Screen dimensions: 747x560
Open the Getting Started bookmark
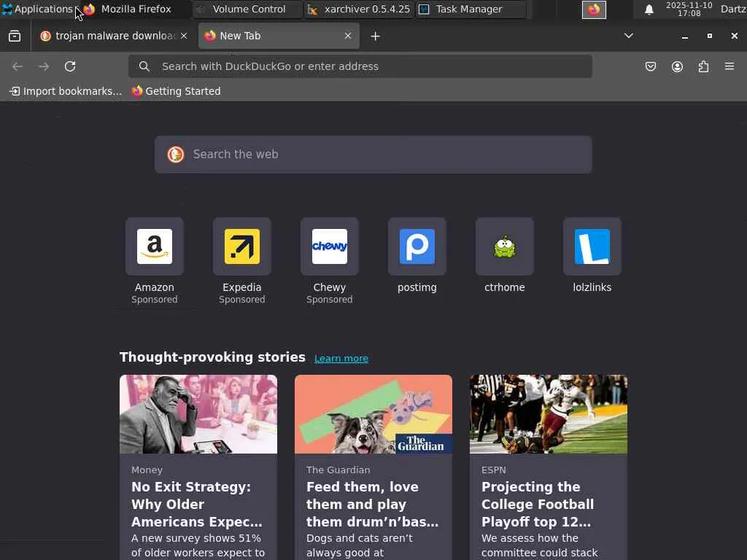177,91
